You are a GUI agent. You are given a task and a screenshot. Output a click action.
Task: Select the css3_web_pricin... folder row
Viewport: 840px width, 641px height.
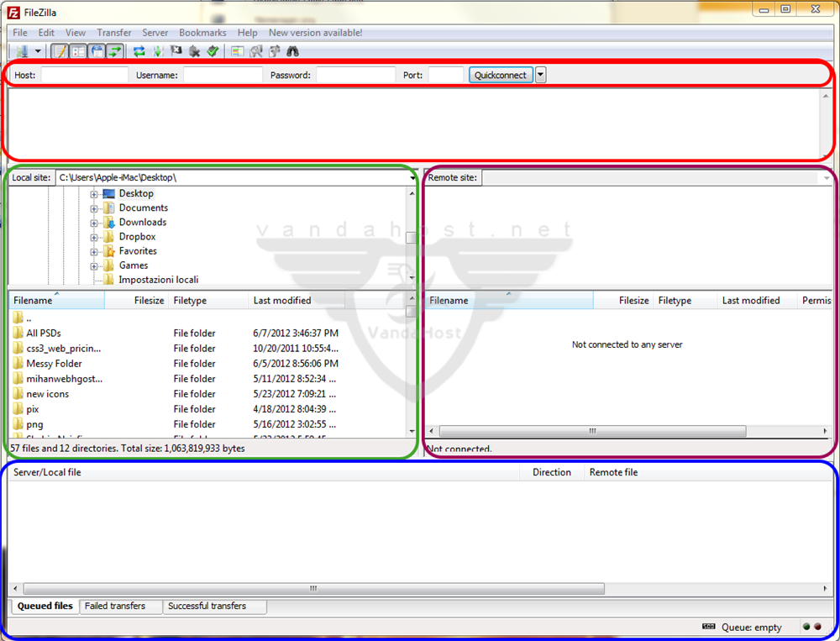(207, 349)
